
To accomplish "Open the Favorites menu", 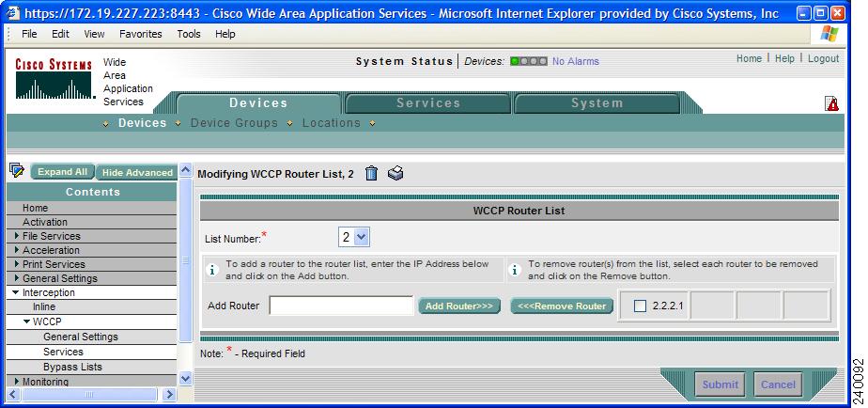I will pyautogui.click(x=141, y=34).
